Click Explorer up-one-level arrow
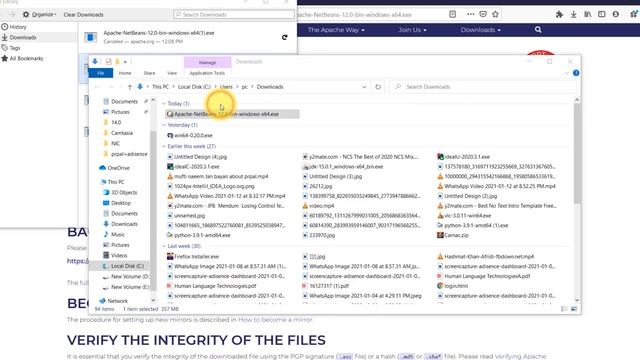The image size is (640, 360). click(130, 87)
